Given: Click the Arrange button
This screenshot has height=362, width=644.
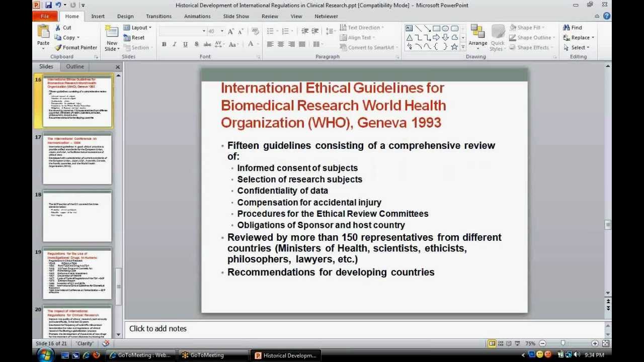Looking at the screenshot, I should click(478, 36).
